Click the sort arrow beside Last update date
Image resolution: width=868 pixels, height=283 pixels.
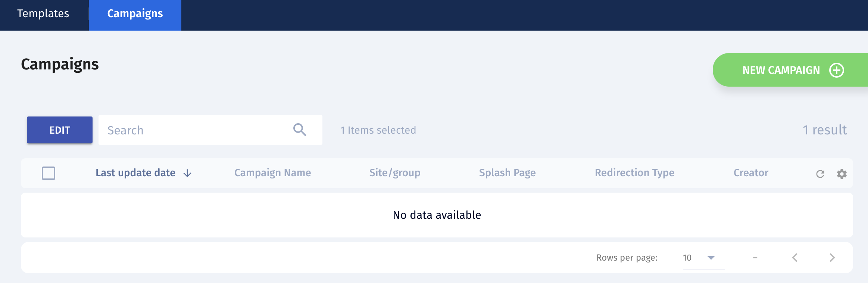pyautogui.click(x=187, y=173)
